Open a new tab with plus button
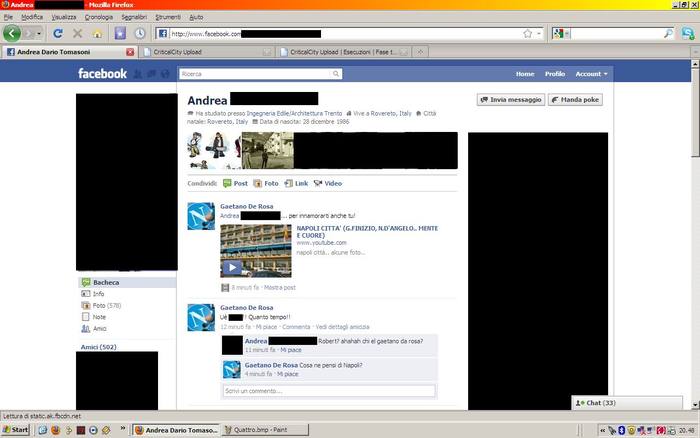The image size is (700, 438). pos(420,52)
